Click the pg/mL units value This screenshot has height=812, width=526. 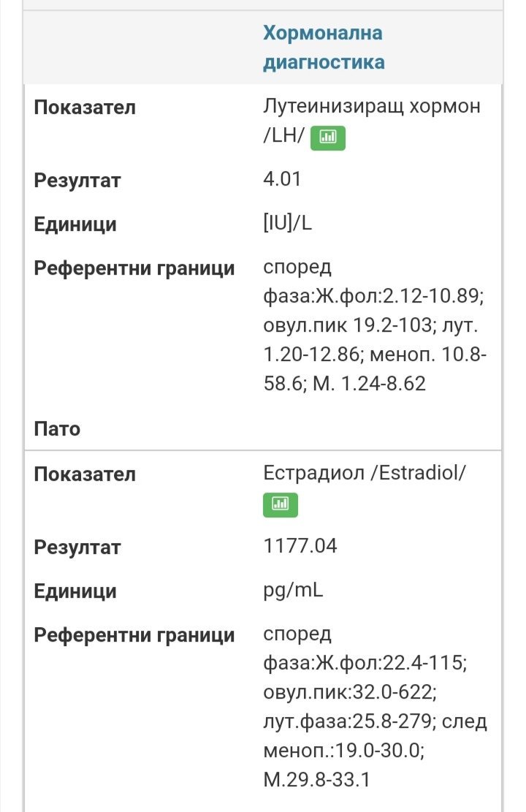point(293,591)
